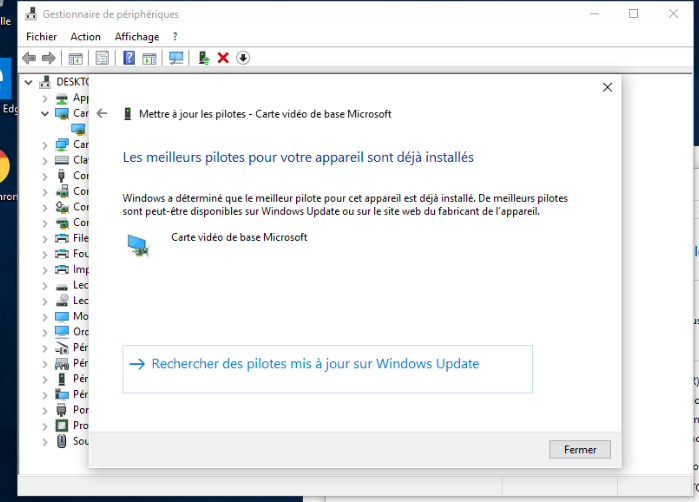Select the Mo... monitor category icon
The image size is (699, 502).
point(62,317)
